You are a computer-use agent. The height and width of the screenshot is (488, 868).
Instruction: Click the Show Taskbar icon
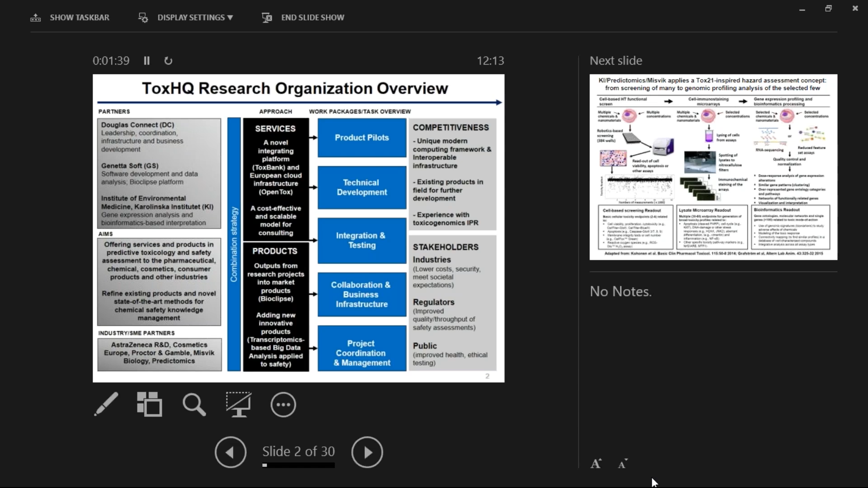36,18
